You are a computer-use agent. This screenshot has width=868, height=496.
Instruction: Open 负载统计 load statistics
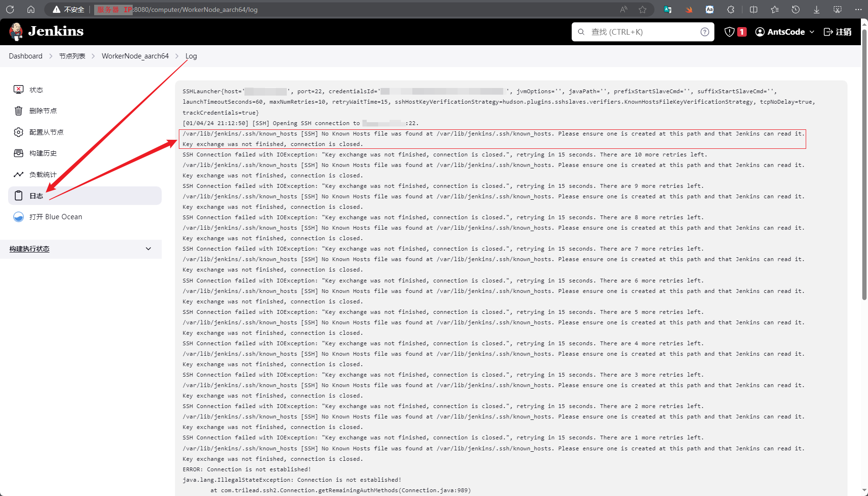coord(85,175)
